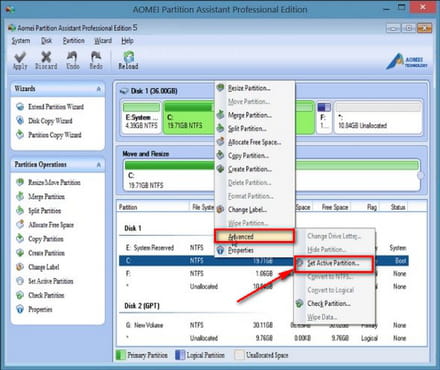The height and width of the screenshot is (370, 440).
Task: Open the Extend Partition Wizard
Action: (50, 107)
